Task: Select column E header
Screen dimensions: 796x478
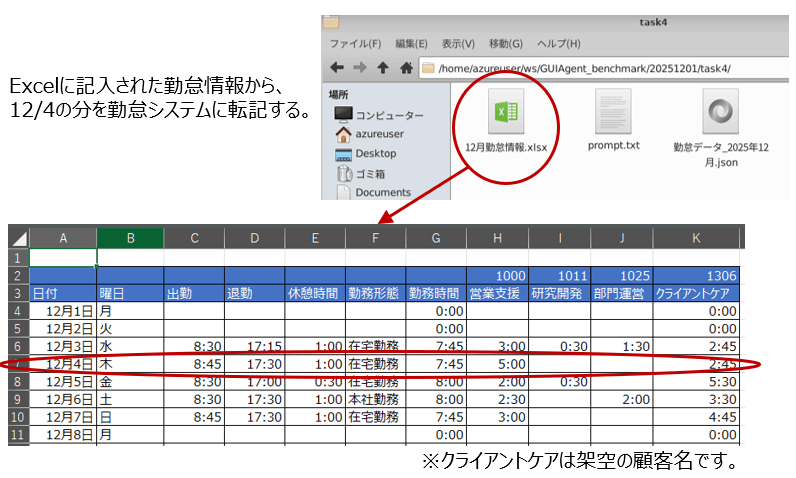Action: (x=315, y=238)
